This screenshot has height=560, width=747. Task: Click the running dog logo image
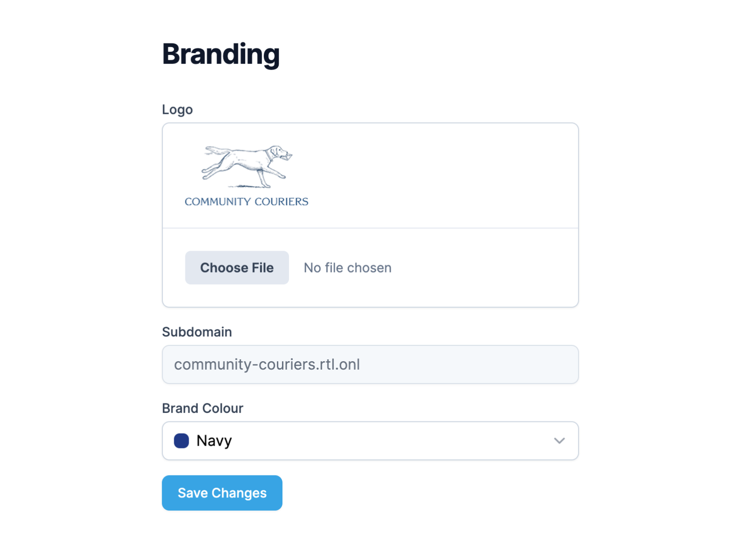pos(246,167)
